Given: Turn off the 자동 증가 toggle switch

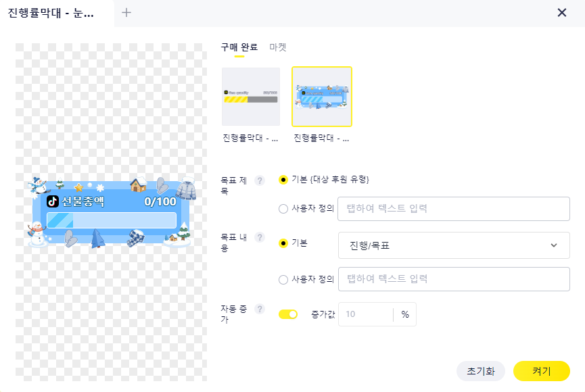Looking at the screenshot, I should pos(288,314).
